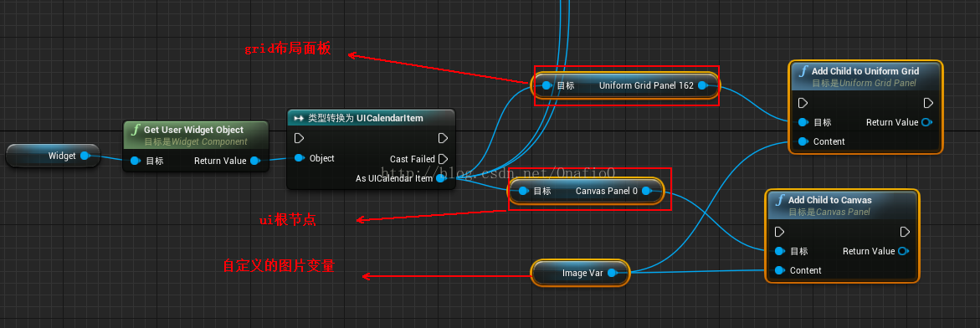Select the Widget variable node

tap(53, 156)
